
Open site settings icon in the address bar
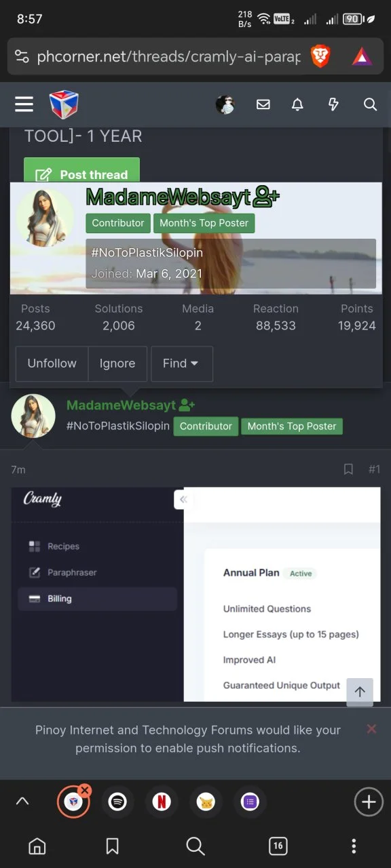22,56
